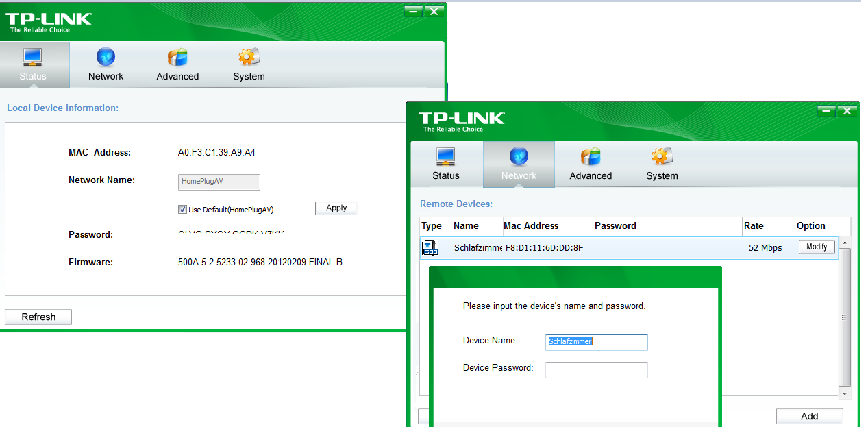Screen dimensions: 868x427
Task: Toggle Use Default(HomePlugAV) checkbox
Action: (182, 209)
